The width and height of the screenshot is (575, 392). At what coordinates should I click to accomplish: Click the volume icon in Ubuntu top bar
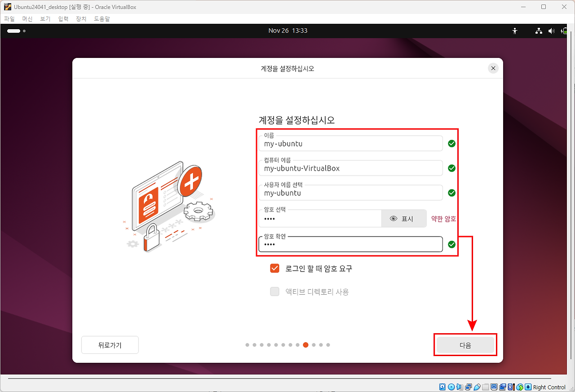552,31
